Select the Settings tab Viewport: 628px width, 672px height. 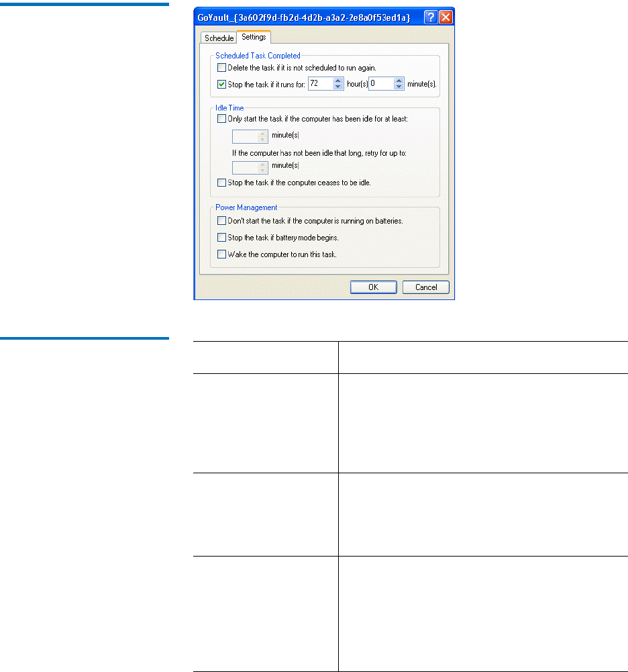[x=254, y=38]
